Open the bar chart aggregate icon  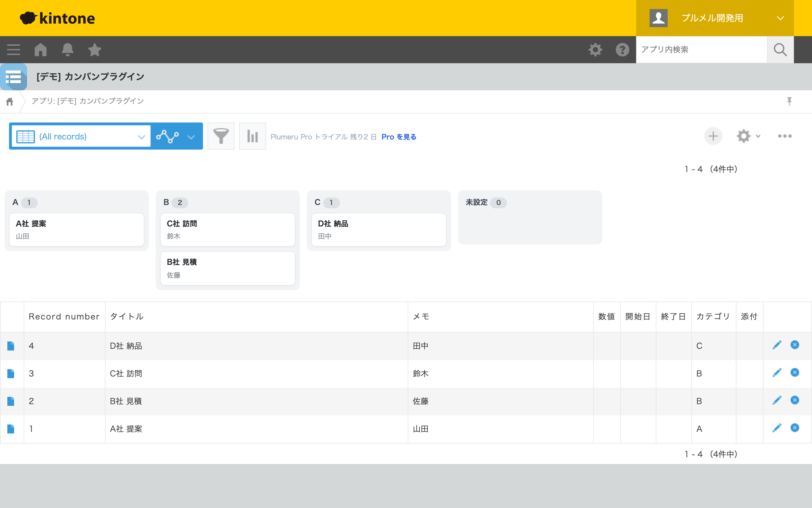click(252, 136)
